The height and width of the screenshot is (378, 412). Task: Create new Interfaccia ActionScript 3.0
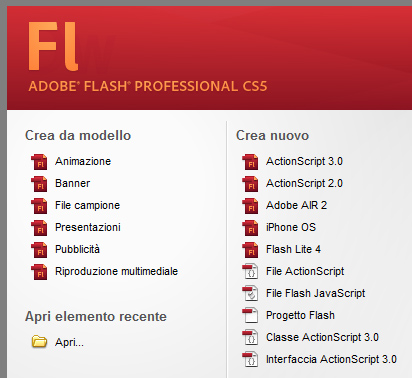coord(331,359)
